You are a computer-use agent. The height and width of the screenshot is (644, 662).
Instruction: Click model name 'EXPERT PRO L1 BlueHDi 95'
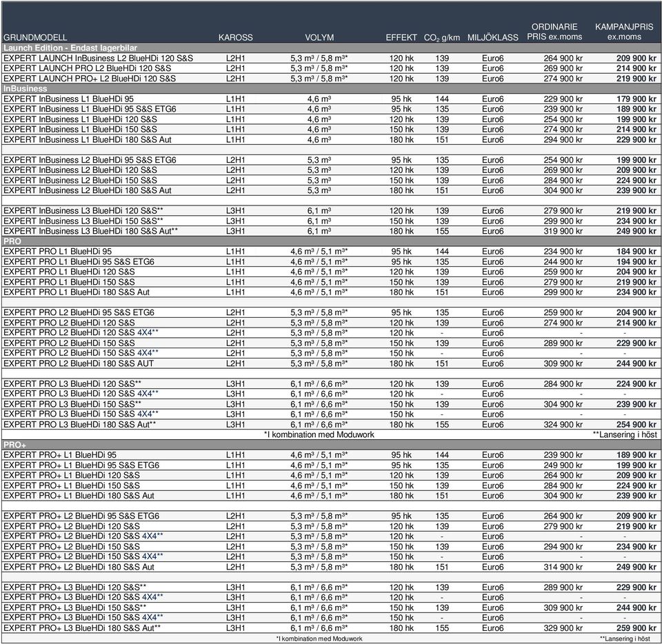57,252
